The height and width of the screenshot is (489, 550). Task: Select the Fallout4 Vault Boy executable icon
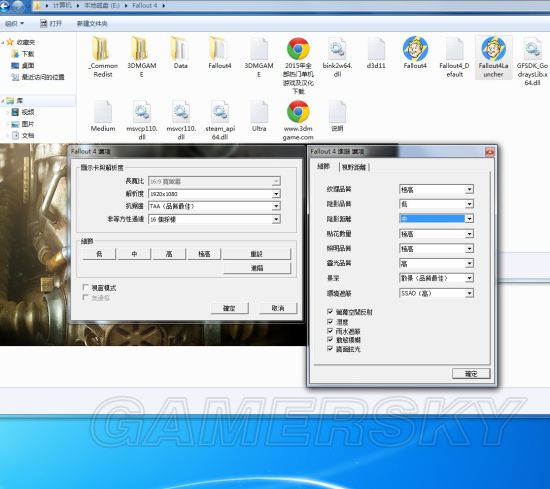pos(415,53)
